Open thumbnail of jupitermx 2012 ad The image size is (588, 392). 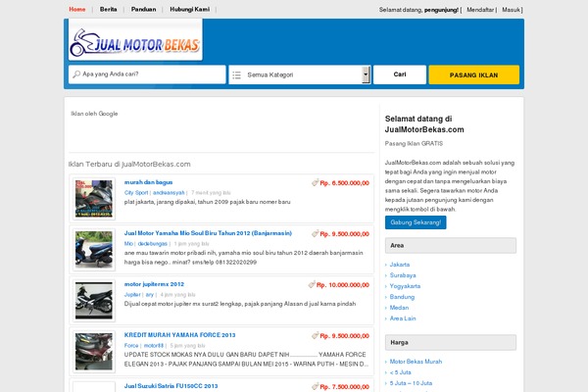pos(94,301)
